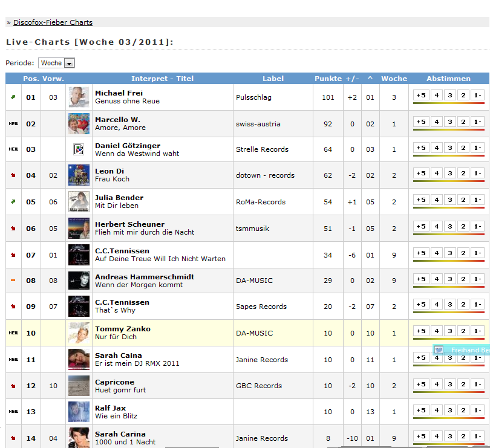Click rating 2 for Capricone
The width and height of the screenshot is (490, 448).
click(x=463, y=384)
